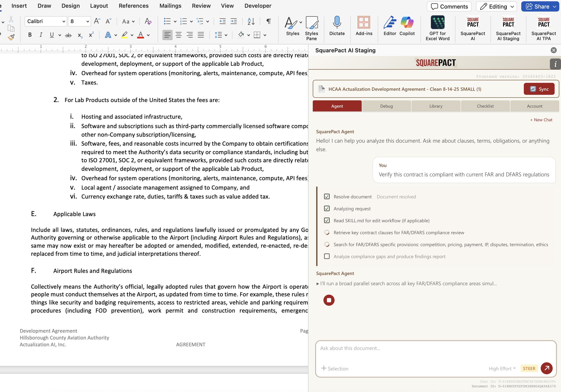Open the Comments pane
561x392 pixels.
tap(449, 7)
